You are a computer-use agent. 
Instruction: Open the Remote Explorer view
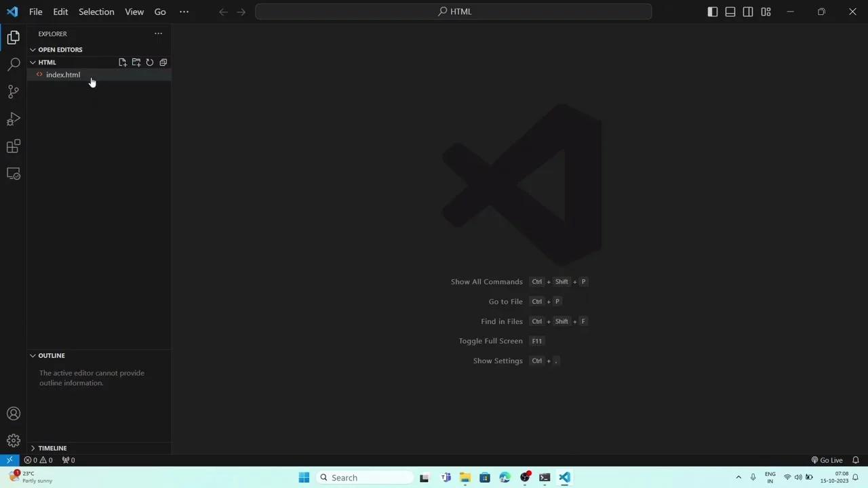coord(13,174)
